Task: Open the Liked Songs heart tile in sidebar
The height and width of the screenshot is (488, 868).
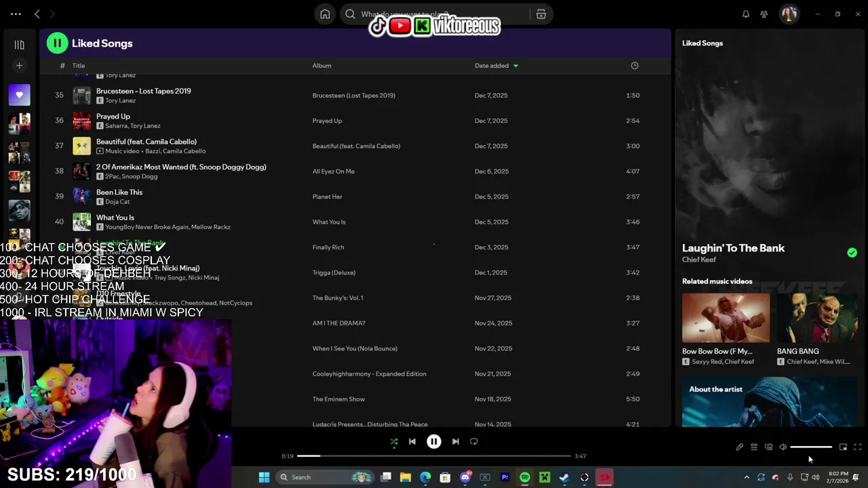Action: pos(19,95)
